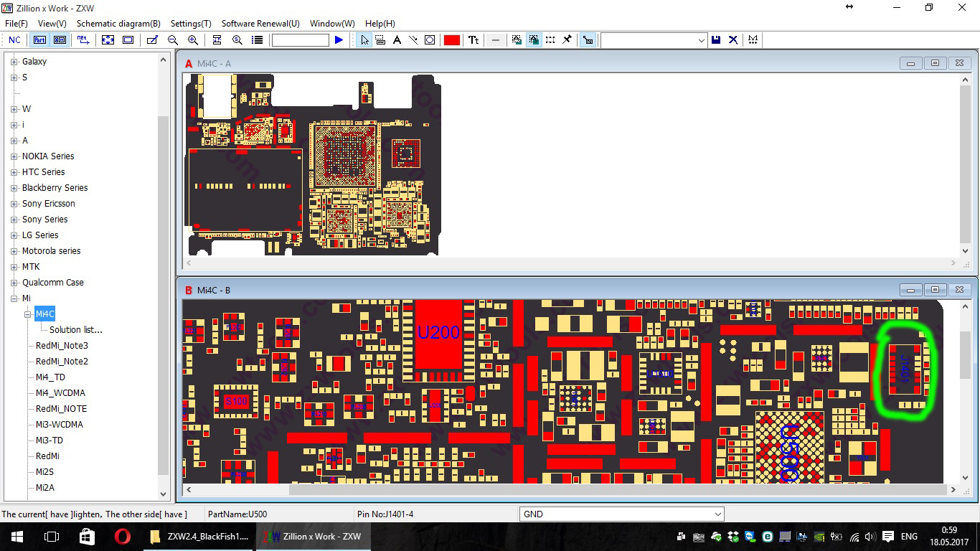Select Motorola series in the tree
980x551 pixels.
click(51, 251)
